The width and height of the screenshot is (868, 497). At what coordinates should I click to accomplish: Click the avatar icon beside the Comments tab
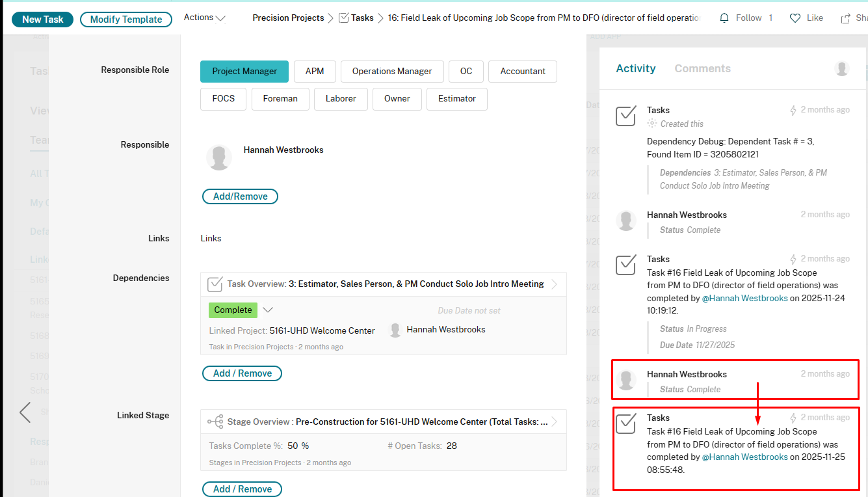click(841, 68)
